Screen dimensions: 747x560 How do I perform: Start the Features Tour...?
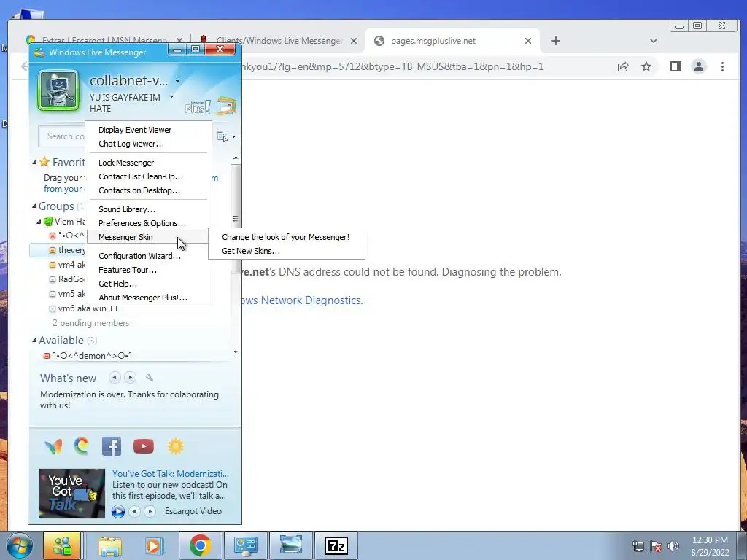[148, 270]
